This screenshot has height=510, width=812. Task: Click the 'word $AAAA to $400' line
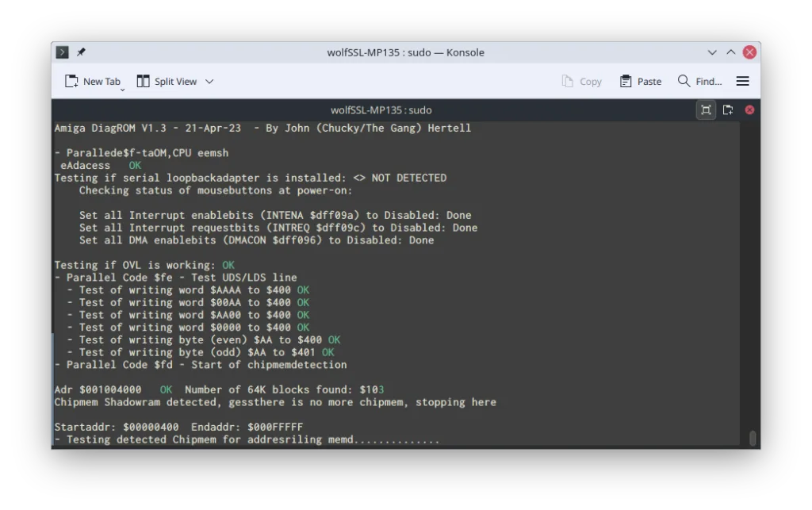pos(188,290)
